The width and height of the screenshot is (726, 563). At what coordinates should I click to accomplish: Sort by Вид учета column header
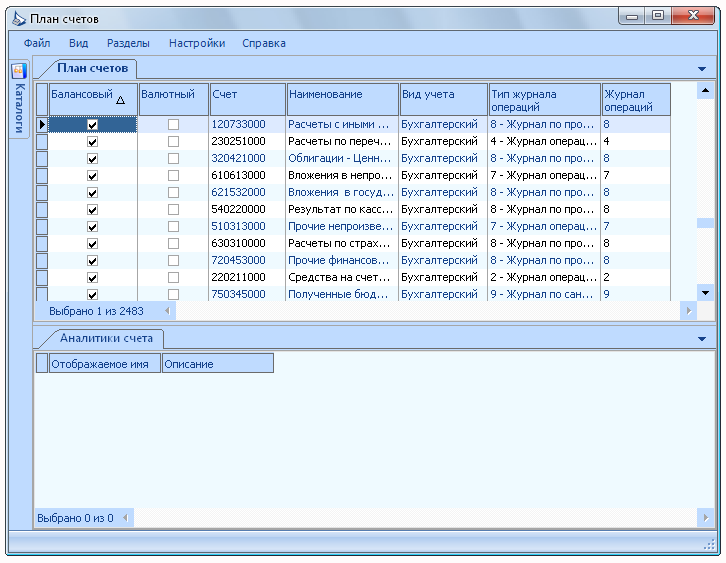[444, 100]
